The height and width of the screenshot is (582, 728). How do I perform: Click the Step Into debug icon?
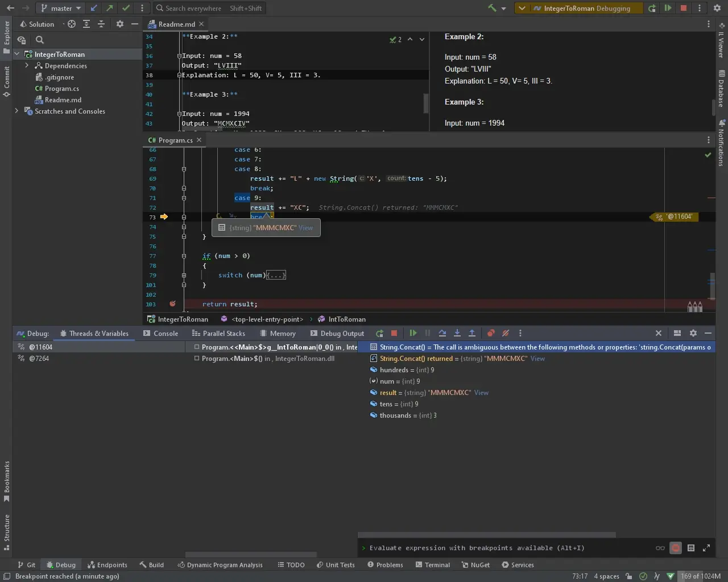tap(457, 334)
